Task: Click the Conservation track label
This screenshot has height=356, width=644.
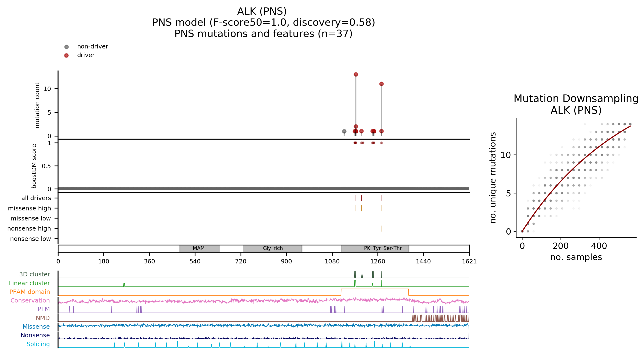Action: [30, 300]
